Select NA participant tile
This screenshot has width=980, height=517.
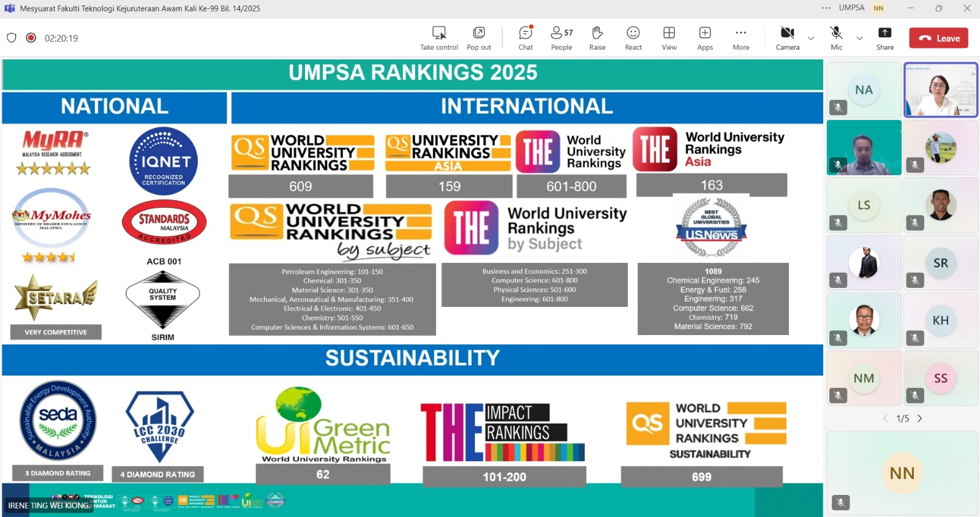pyautogui.click(x=864, y=90)
